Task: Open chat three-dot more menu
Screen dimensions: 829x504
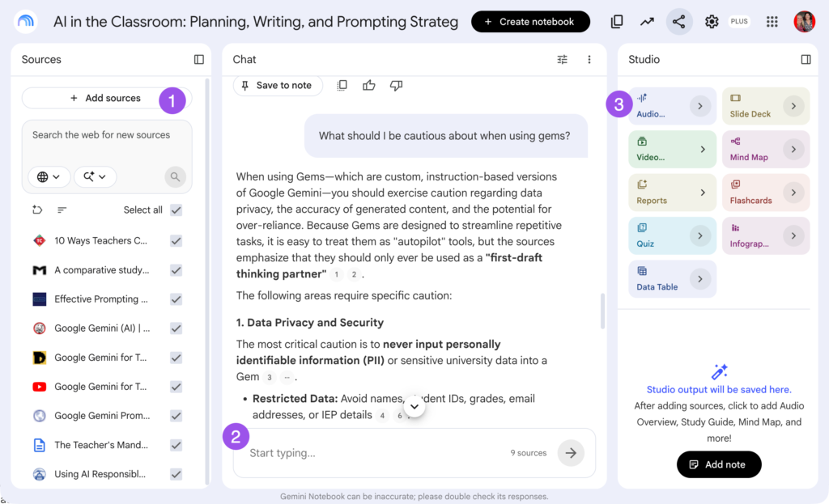Action: [x=589, y=60]
